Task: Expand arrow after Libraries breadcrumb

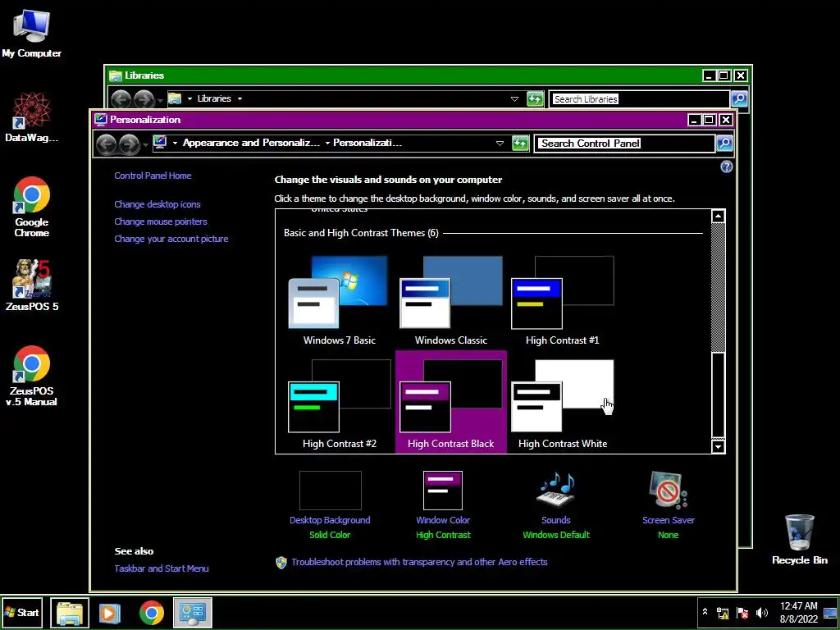Action: [x=240, y=98]
